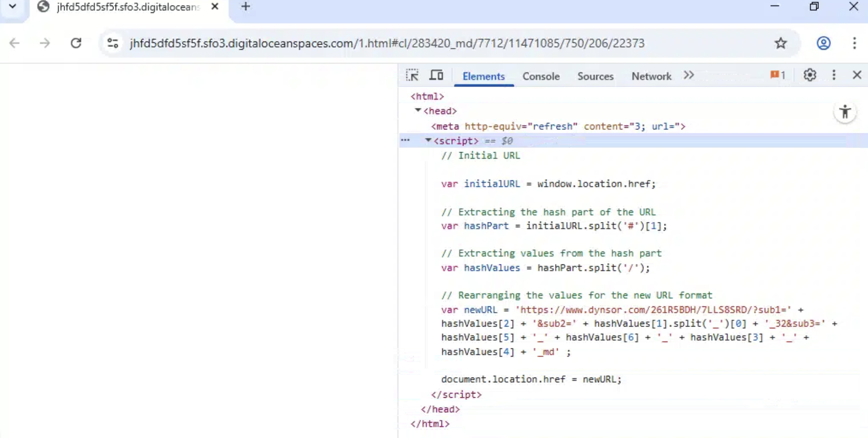Click the dynsor.com URL string

[654, 310]
